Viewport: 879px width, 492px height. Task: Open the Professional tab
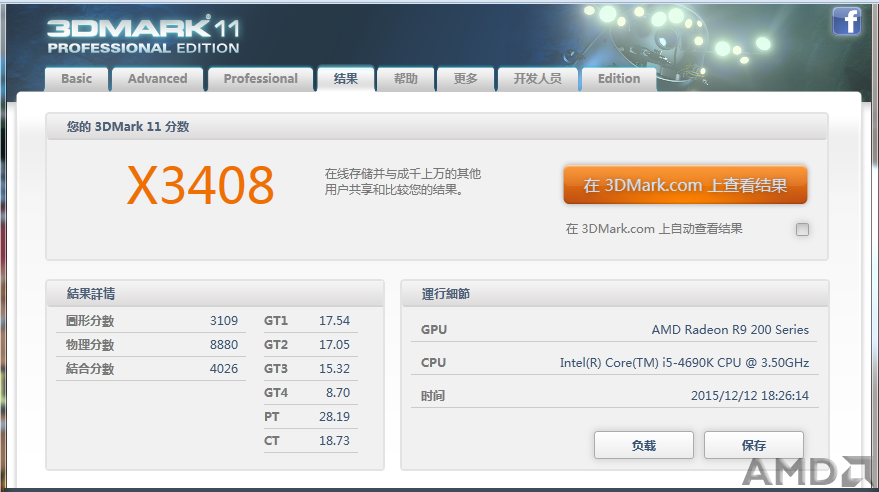click(261, 79)
